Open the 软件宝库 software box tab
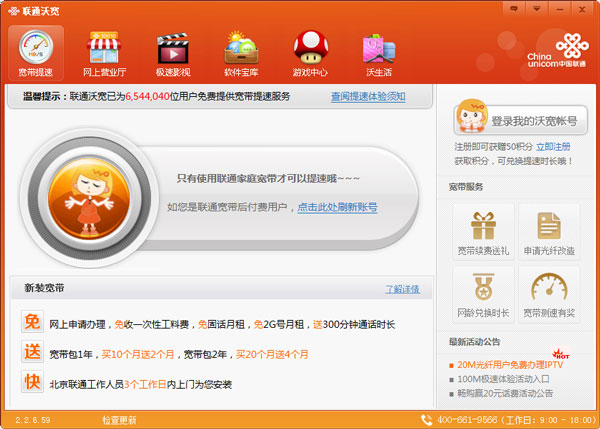This screenshot has height=429, width=600. pos(241,52)
